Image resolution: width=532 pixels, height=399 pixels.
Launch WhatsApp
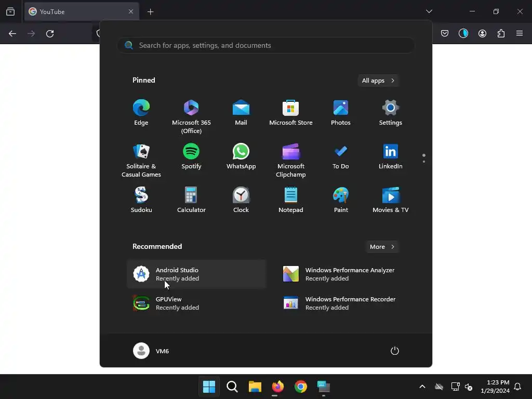(241, 157)
